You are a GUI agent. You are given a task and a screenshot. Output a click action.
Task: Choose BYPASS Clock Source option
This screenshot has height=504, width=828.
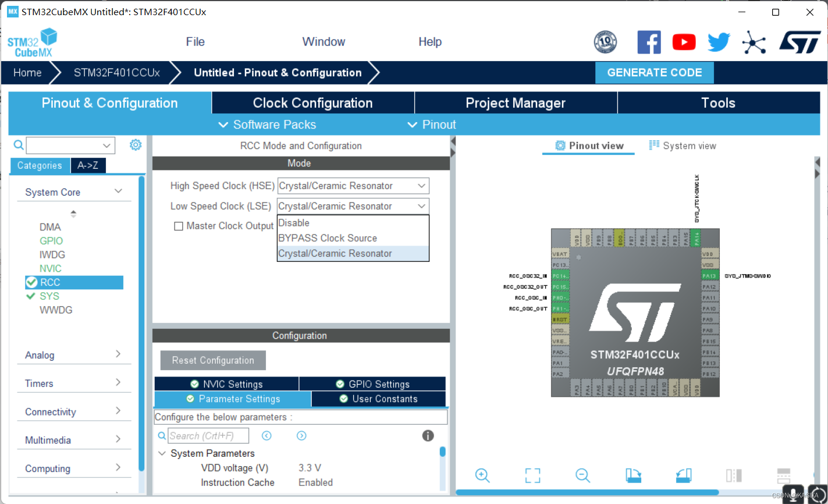[x=353, y=238]
